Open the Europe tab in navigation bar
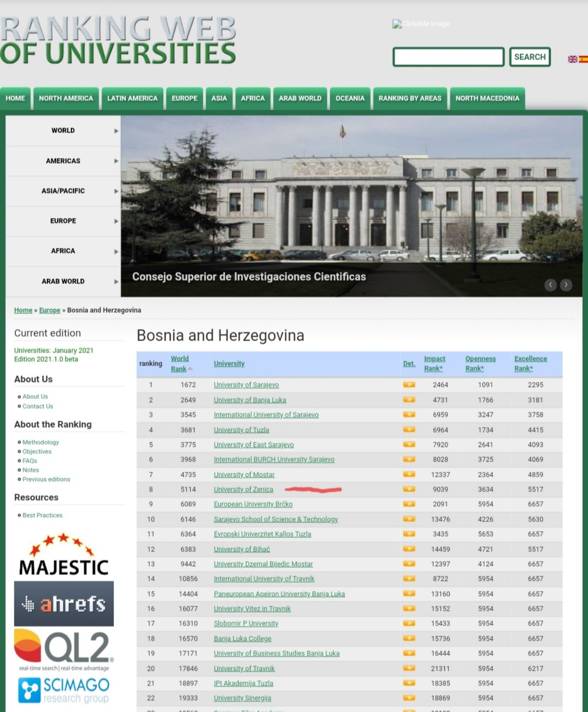This screenshot has height=712, width=588. pyautogui.click(x=184, y=98)
